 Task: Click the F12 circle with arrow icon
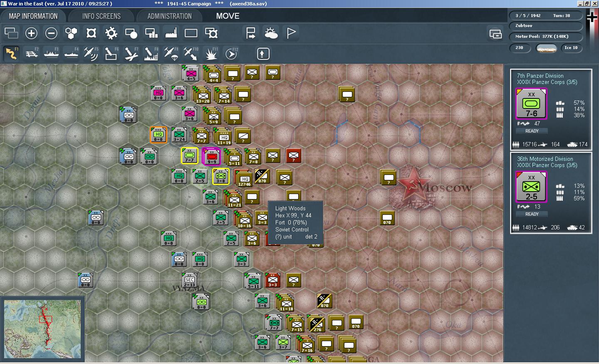231,54
